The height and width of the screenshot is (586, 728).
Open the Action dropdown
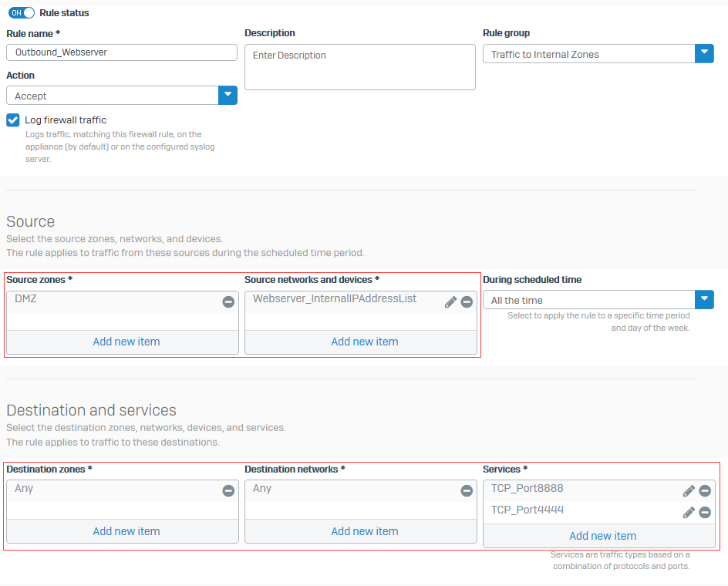click(229, 95)
